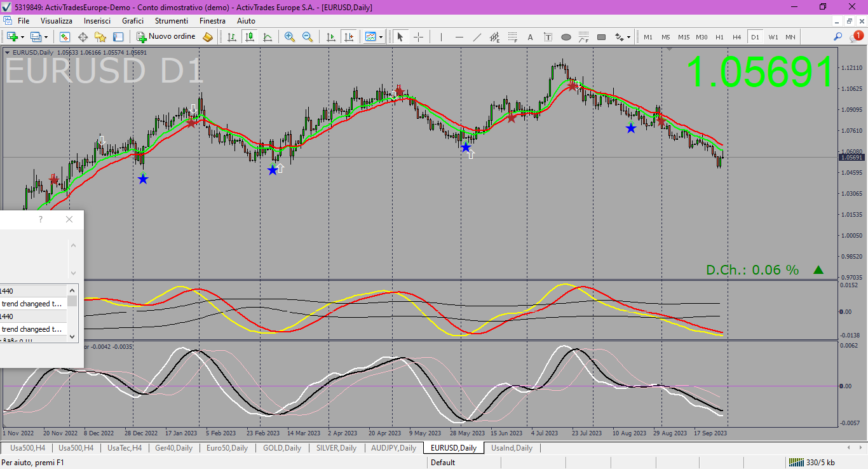Screen dimensions: 868x469
Task: Open the Inserisci menu
Action: pos(97,21)
